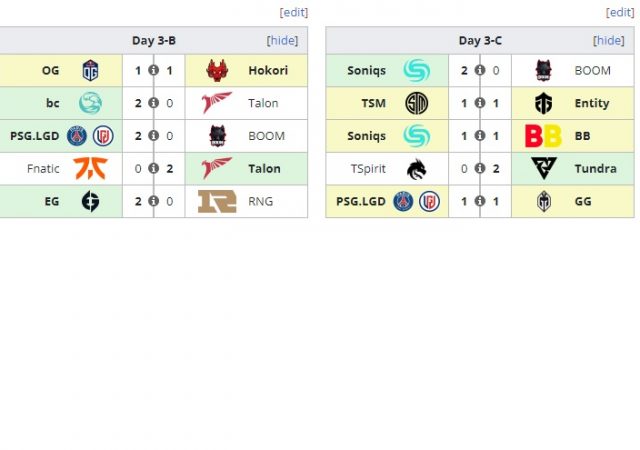
Task: Click the Tundra team logo
Action: (543, 169)
